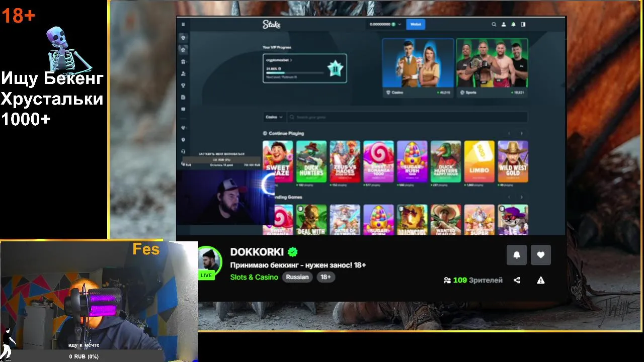This screenshot has width=644, height=362.
Task: Open Sports section icon in Stake sidebar
Action: pos(183,50)
